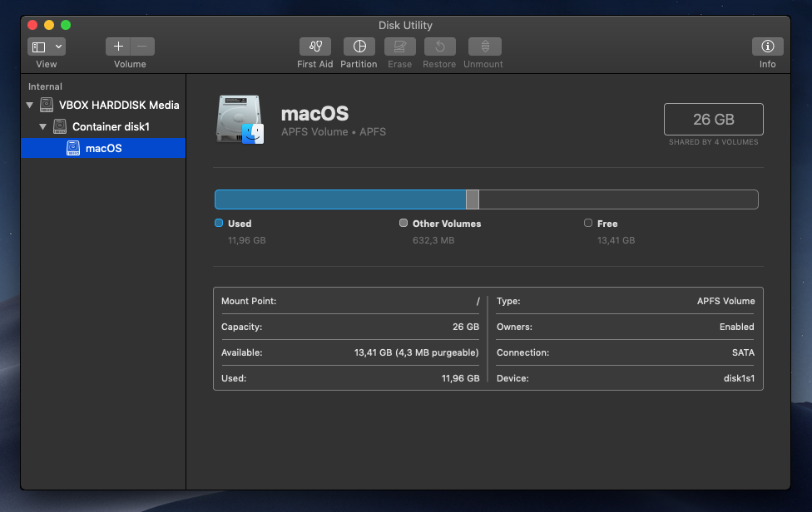
Task: Click the Other Volumes legend checkbox
Action: (404, 223)
